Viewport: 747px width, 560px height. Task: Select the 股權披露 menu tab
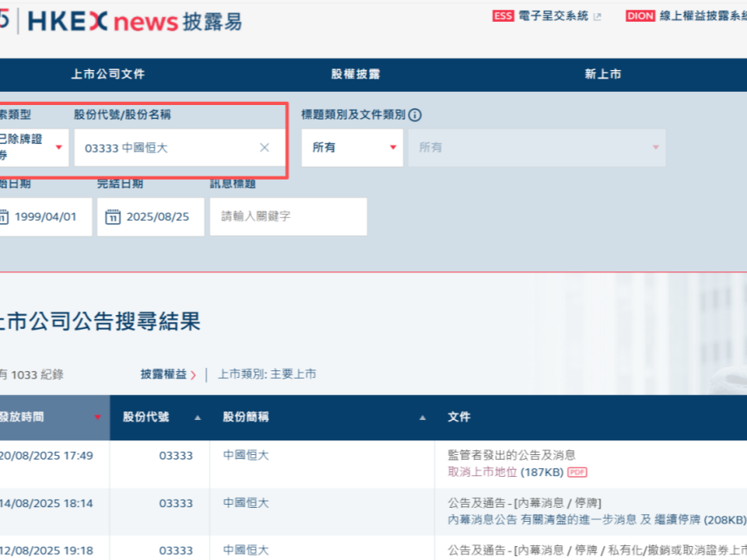click(356, 75)
